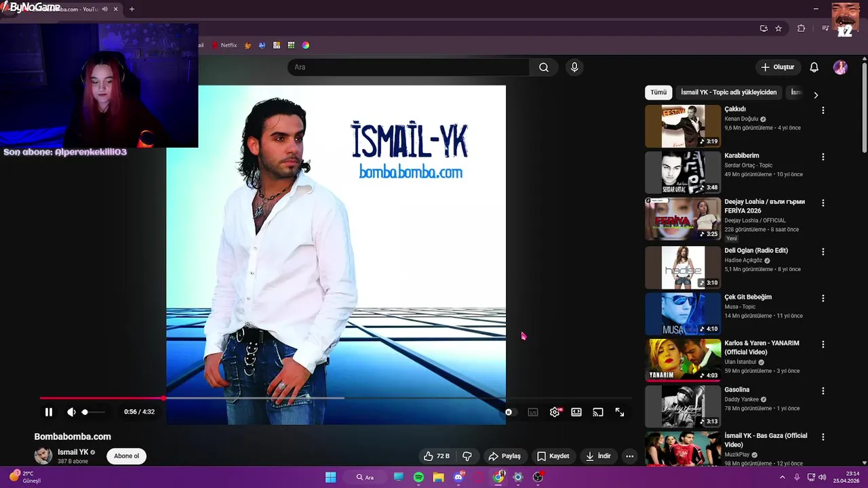Open options menu for Çek Git Bebeğim
This screenshot has width=868, height=488.
point(823,298)
